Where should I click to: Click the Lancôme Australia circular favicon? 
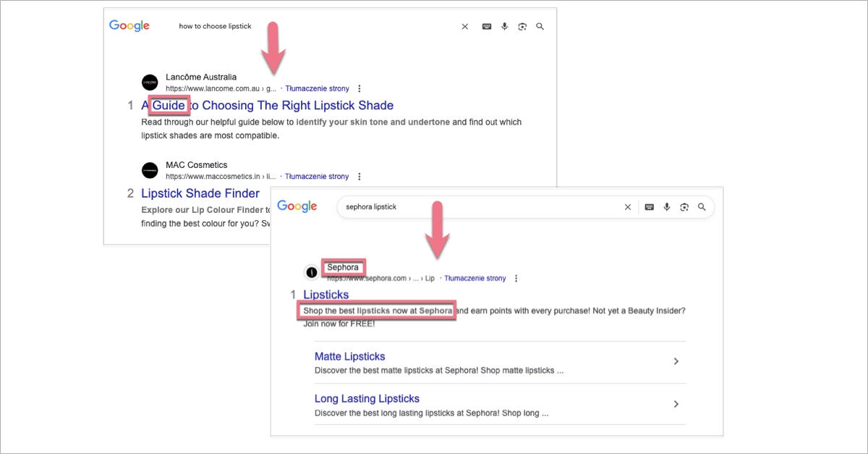[150, 82]
